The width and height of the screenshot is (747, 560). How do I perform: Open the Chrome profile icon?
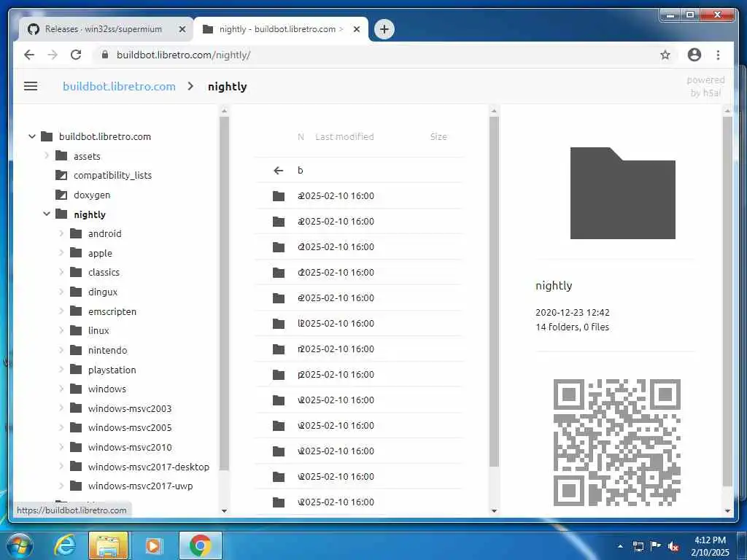(x=694, y=55)
